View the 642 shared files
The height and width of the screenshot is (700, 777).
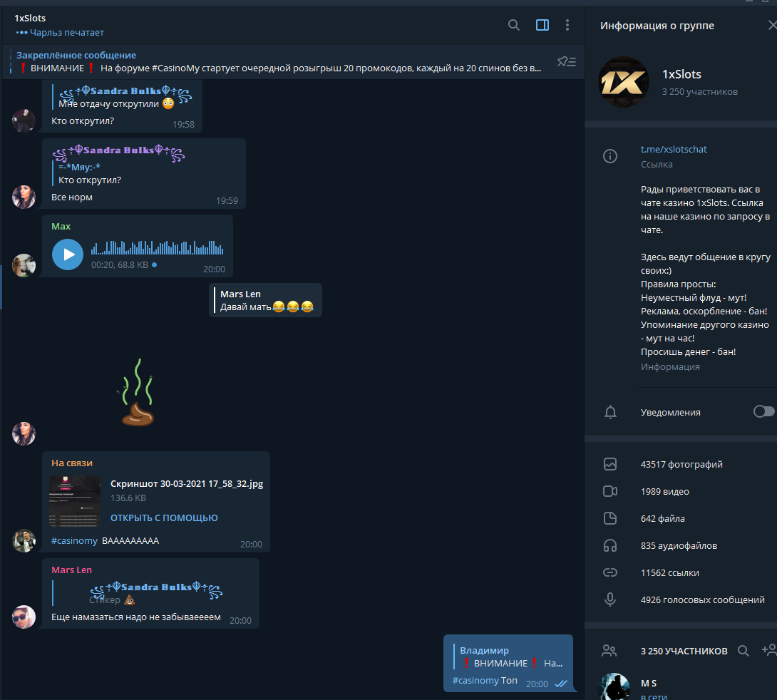pyautogui.click(x=681, y=519)
